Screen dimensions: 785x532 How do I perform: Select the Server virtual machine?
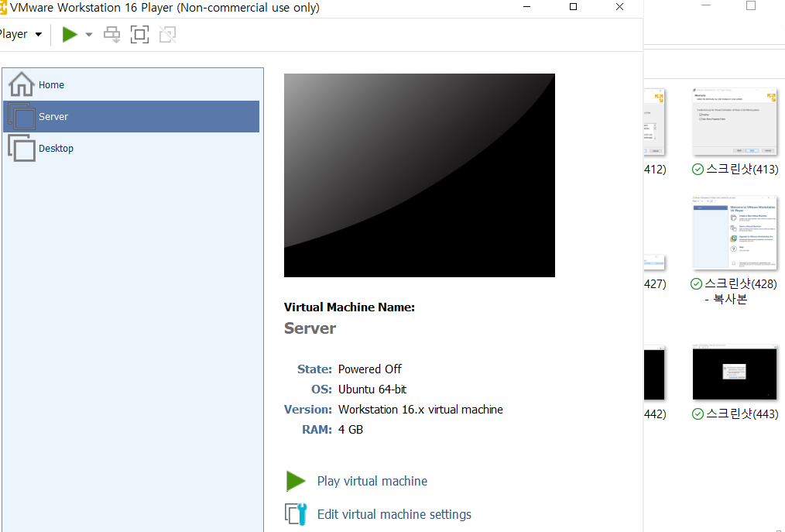(x=131, y=116)
